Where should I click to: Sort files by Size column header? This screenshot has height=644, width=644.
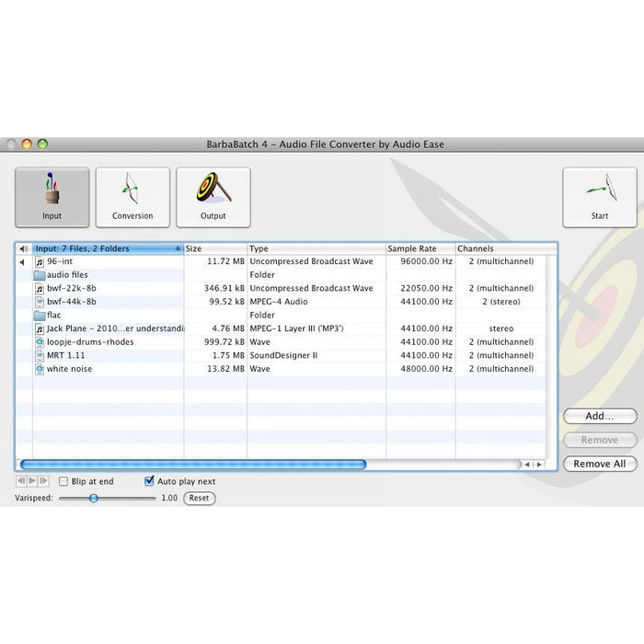(x=215, y=248)
